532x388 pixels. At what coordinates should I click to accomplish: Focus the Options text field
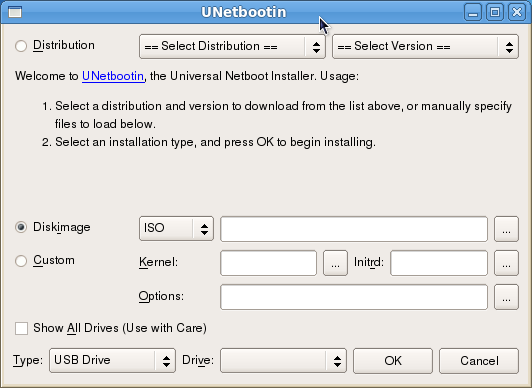click(354, 297)
